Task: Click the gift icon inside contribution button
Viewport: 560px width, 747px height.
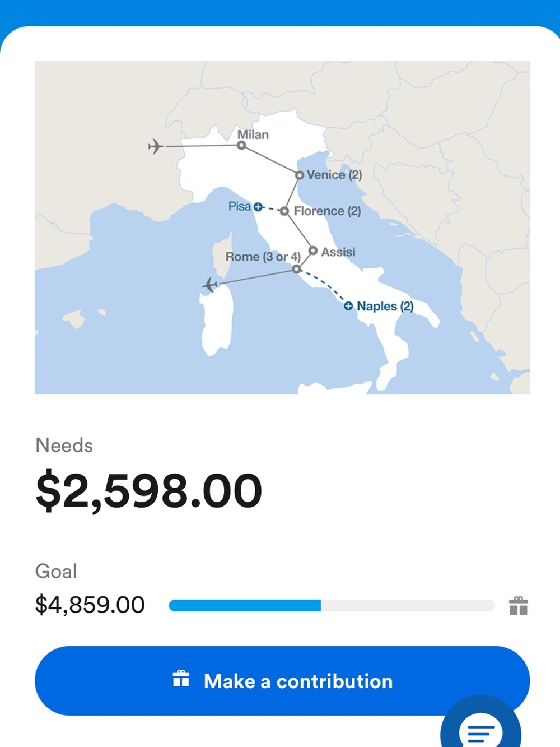Action: [181, 679]
